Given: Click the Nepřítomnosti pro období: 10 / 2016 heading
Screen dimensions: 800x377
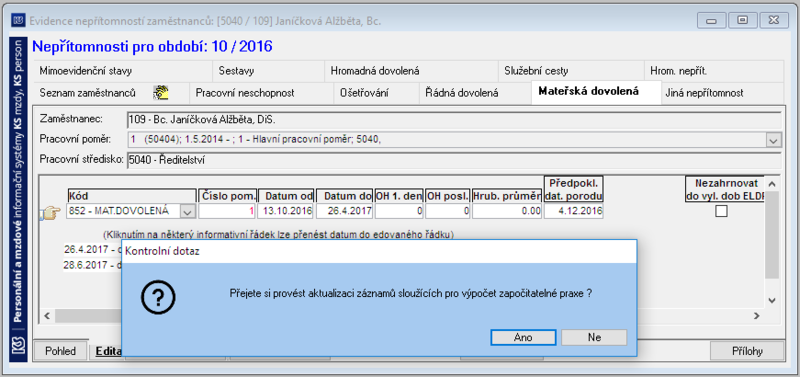Looking at the screenshot, I should click(x=153, y=47).
